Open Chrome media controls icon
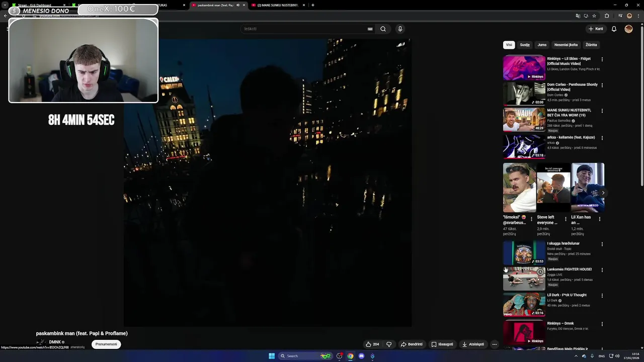 620,16
